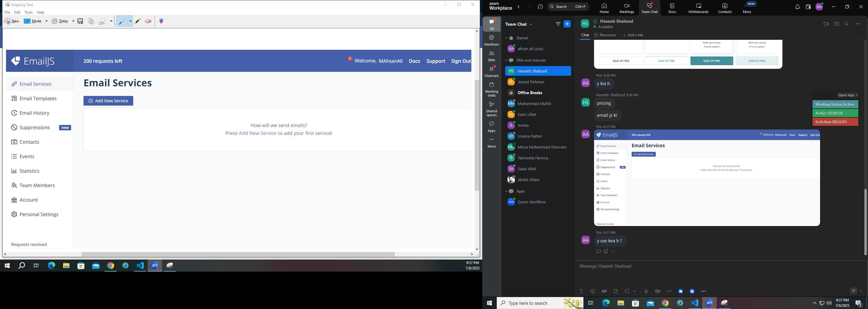Open Mentions in Zoom sidebar

point(492,40)
